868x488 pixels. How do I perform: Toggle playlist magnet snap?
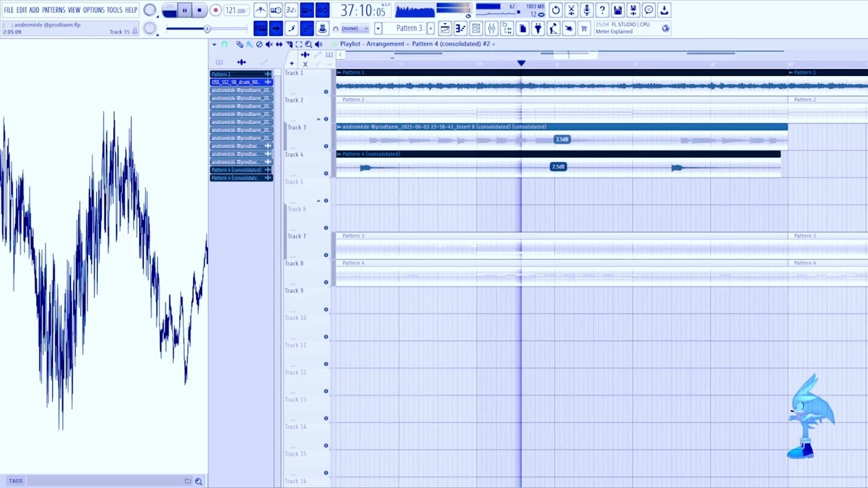point(224,44)
